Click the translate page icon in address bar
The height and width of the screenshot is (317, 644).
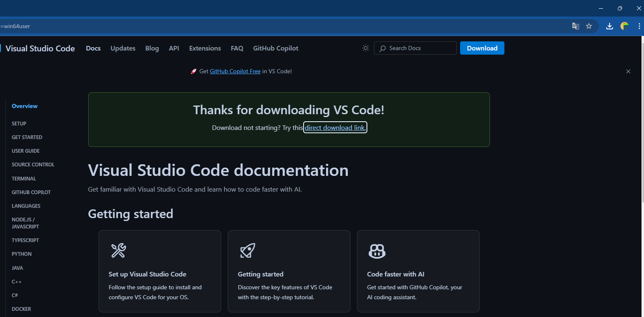(575, 26)
